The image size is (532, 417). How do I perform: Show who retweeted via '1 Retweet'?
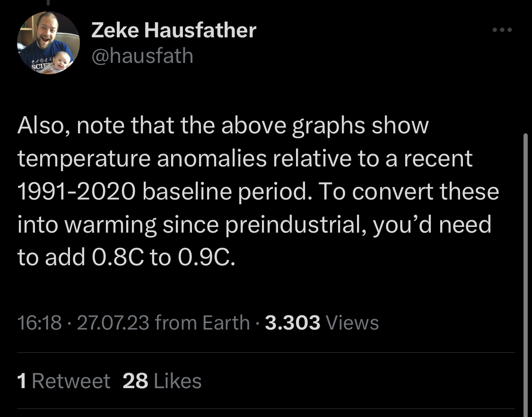click(x=64, y=381)
